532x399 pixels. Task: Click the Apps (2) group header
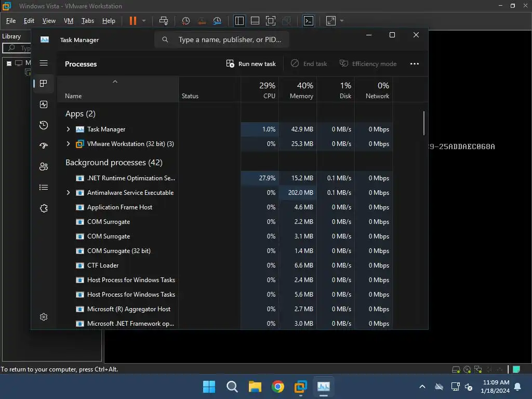coord(81,114)
